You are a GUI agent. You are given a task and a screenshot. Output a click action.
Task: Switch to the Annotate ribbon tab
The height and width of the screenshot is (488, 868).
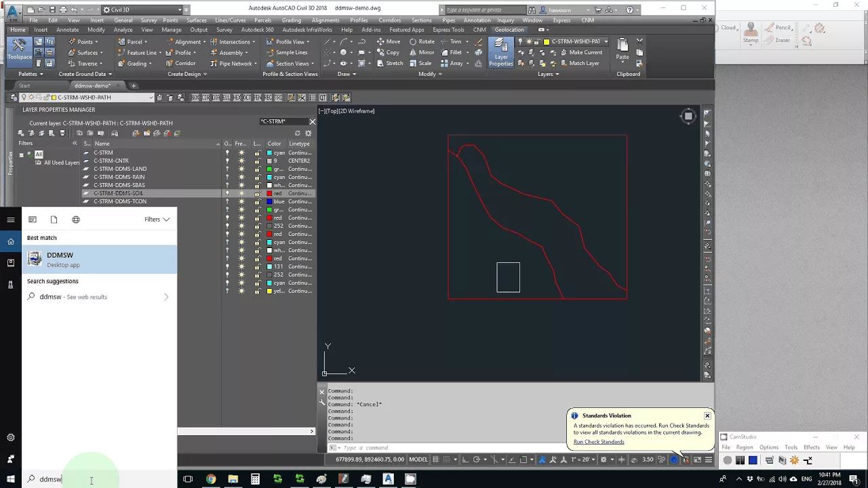67,30
